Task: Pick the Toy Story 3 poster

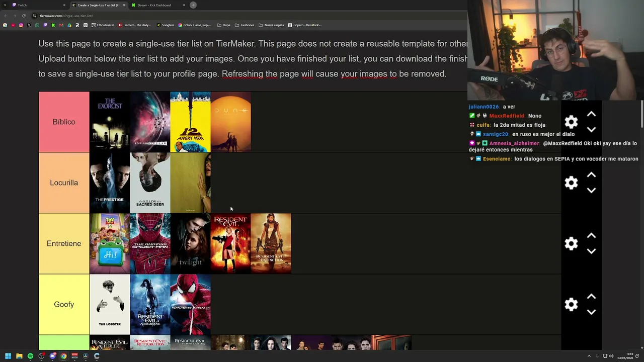Action: point(110,244)
